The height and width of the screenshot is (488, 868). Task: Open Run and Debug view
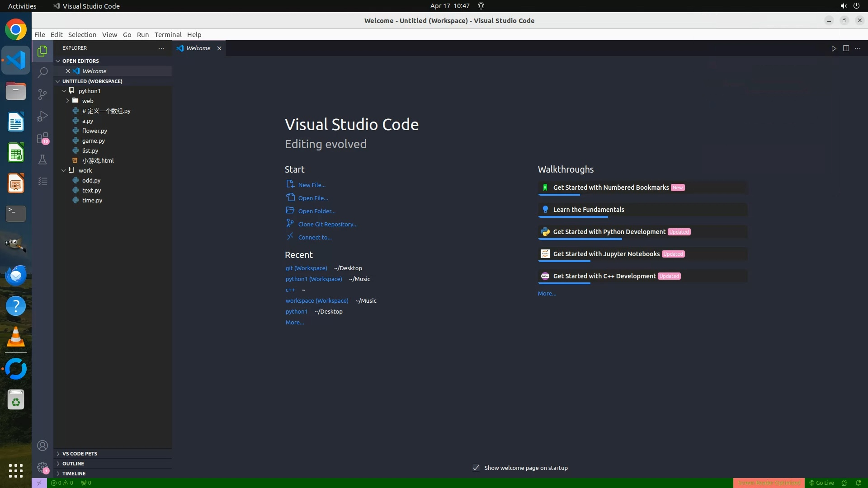tap(42, 116)
